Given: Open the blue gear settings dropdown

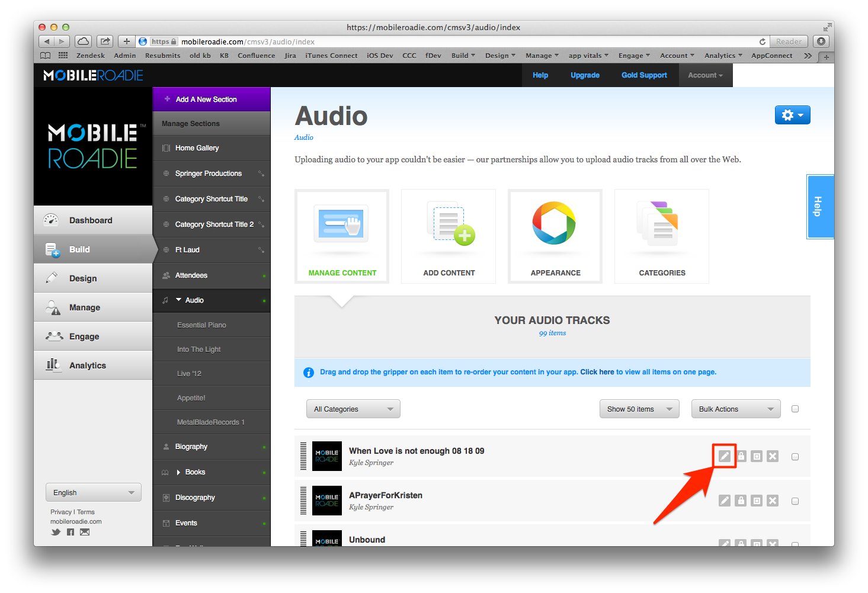Looking at the screenshot, I should [792, 115].
